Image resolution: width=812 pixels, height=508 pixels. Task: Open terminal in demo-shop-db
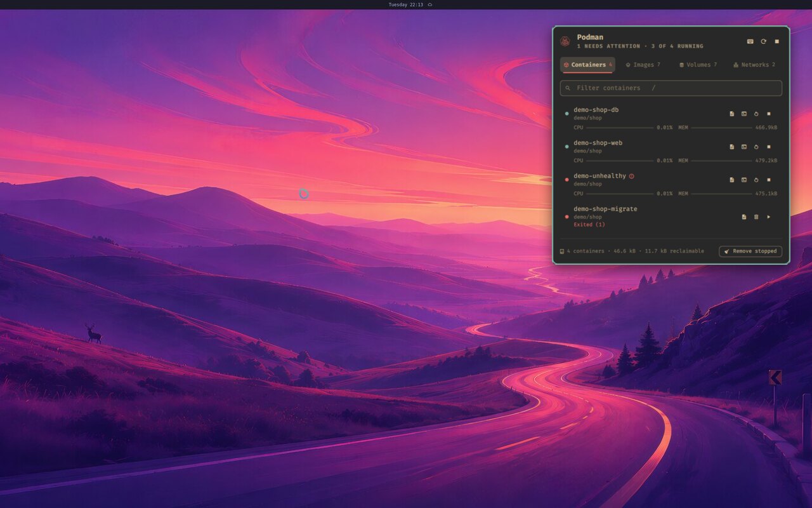[x=744, y=114]
